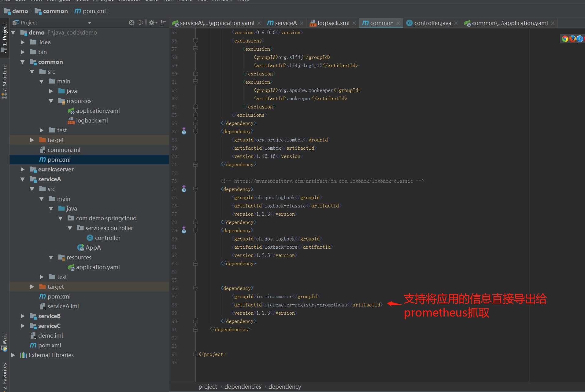Fold the dependency block at line 67

click(195, 131)
